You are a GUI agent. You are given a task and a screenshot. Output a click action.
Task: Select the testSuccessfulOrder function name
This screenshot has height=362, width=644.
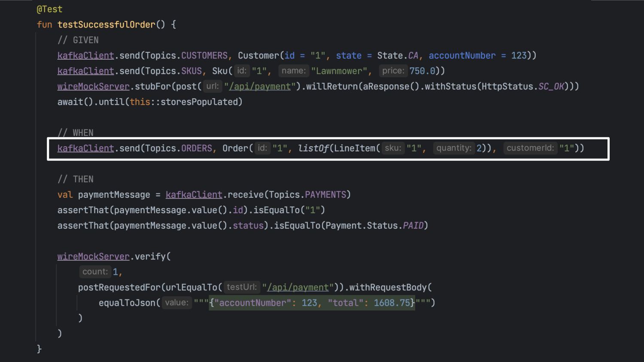106,24
